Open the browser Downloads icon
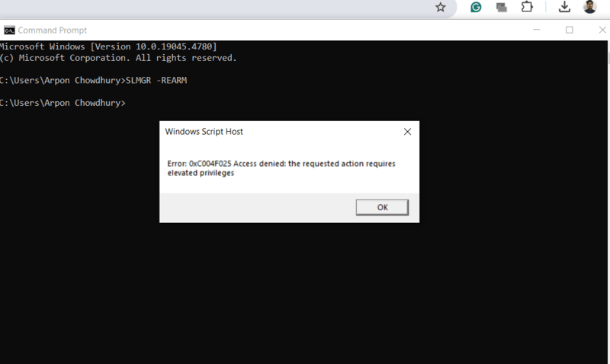 pos(564,7)
